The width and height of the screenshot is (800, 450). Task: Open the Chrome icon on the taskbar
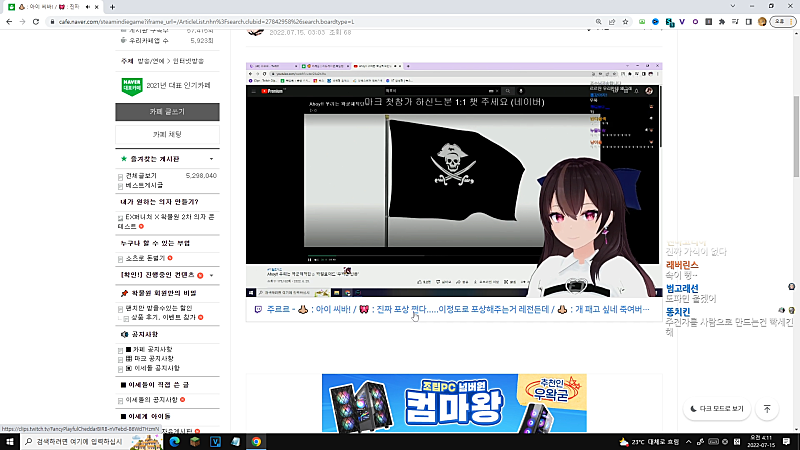tap(256, 442)
